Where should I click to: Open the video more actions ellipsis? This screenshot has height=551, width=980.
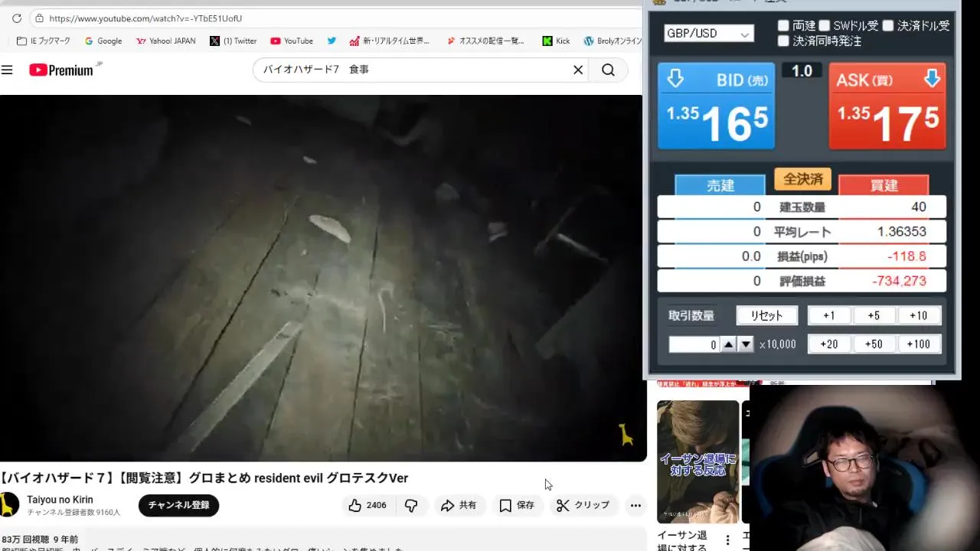pyautogui.click(x=635, y=505)
